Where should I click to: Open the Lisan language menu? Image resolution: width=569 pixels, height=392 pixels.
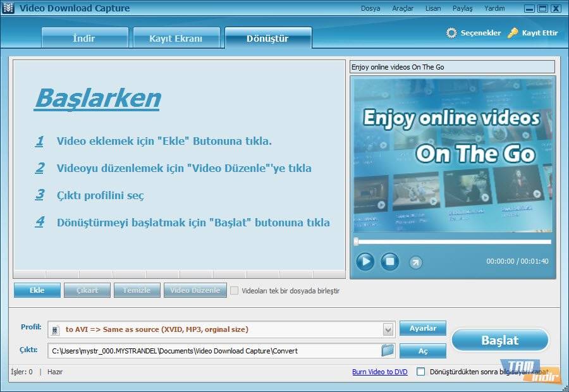coord(433,8)
